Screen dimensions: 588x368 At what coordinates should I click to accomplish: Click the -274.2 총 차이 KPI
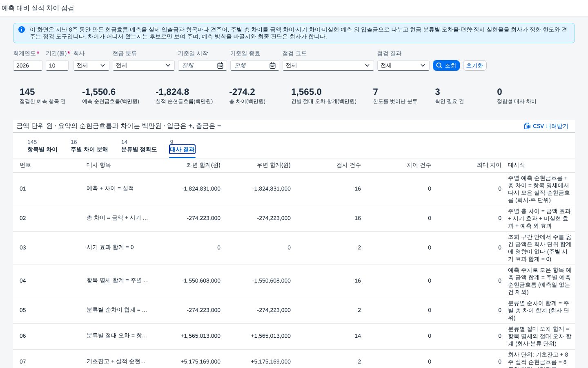point(247,96)
